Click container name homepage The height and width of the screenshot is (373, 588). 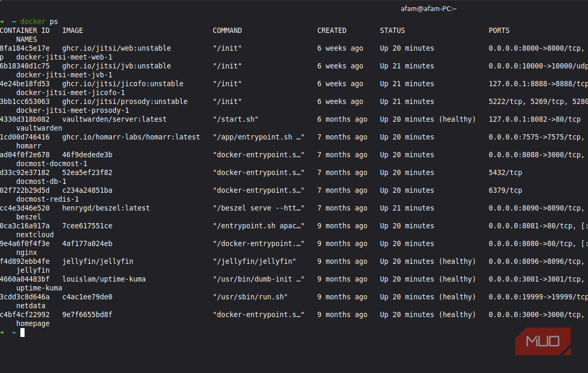[x=32, y=323]
